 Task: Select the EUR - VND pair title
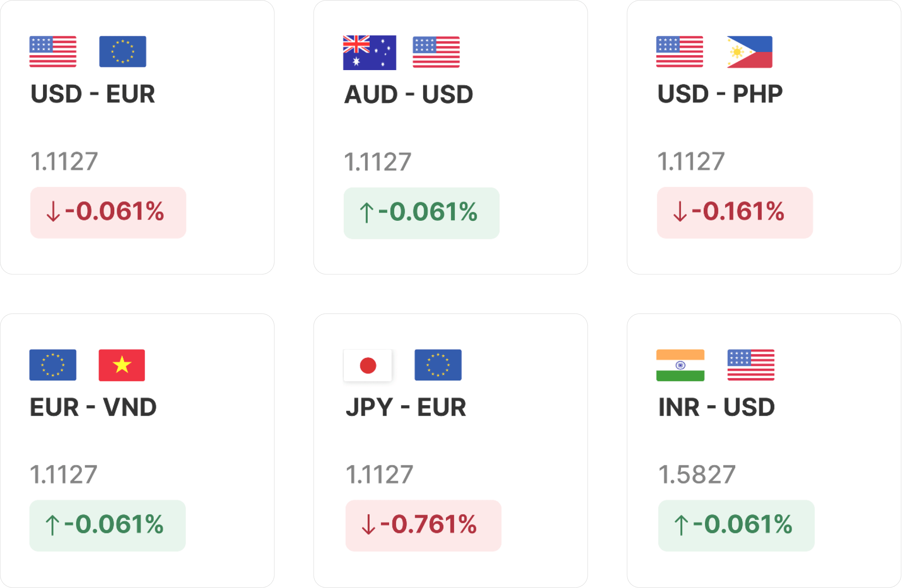[93, 407]
